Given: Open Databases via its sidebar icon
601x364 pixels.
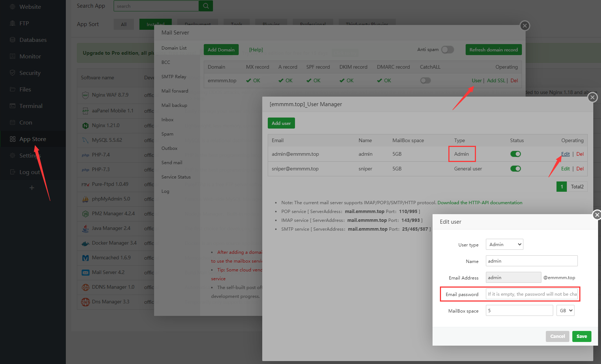Looking at the screenshot, I should click(13, 40).
